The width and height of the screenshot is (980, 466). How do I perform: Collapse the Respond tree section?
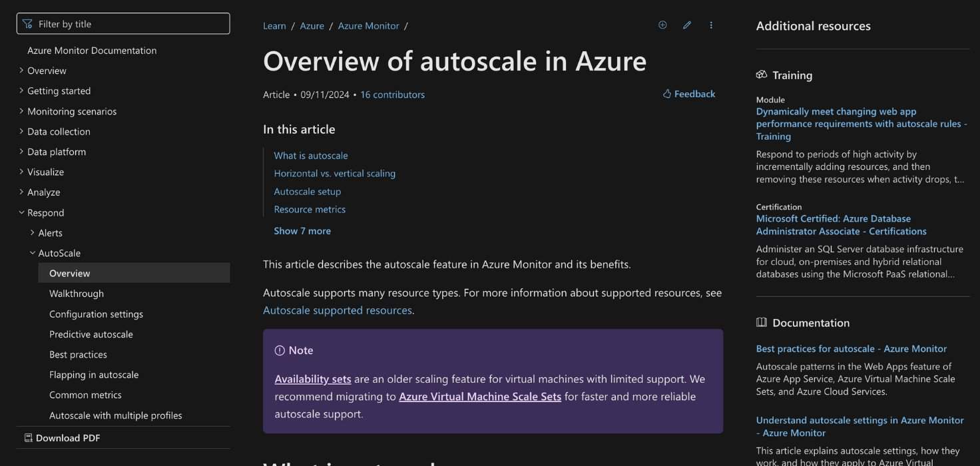click(x=21, y=212)
